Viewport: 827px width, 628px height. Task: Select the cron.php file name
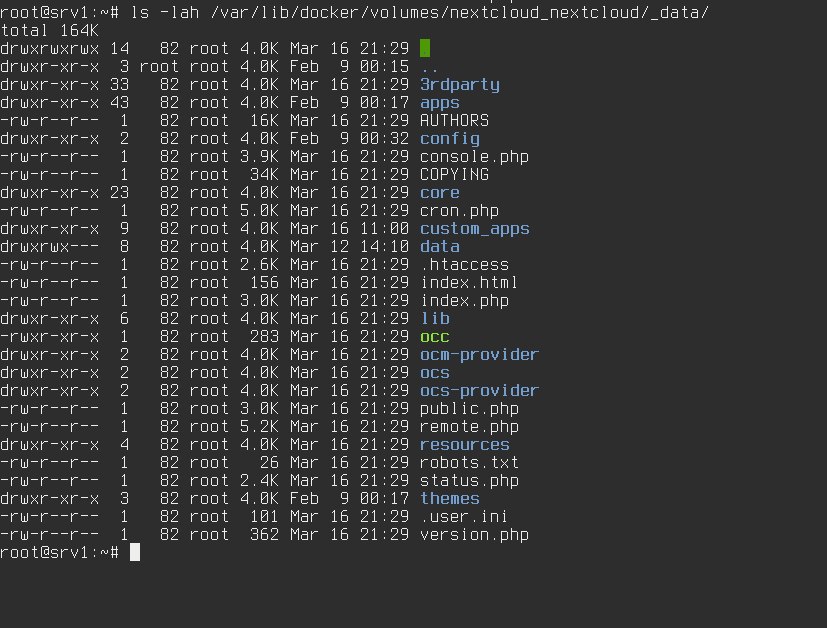(x=459, y=210)
